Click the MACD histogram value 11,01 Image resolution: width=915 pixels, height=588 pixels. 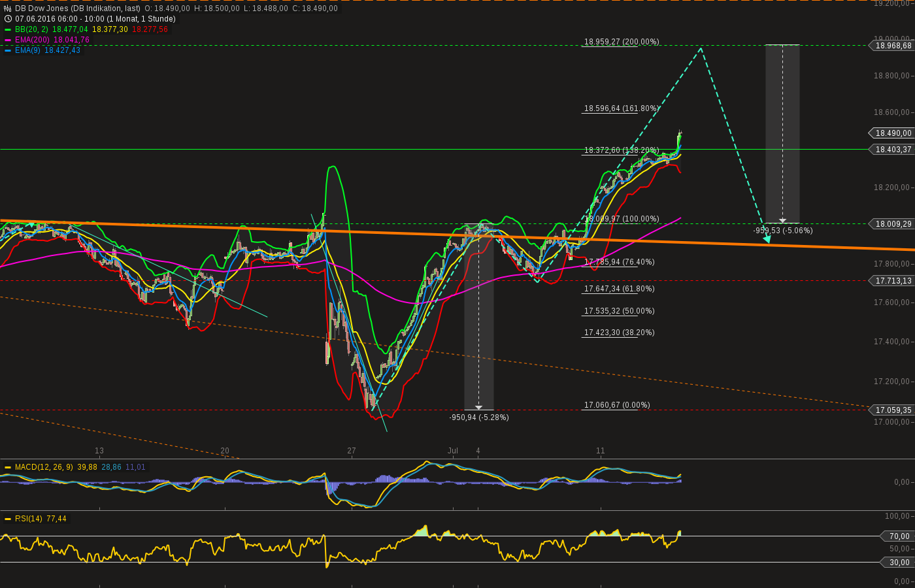[x=136, y=467]
